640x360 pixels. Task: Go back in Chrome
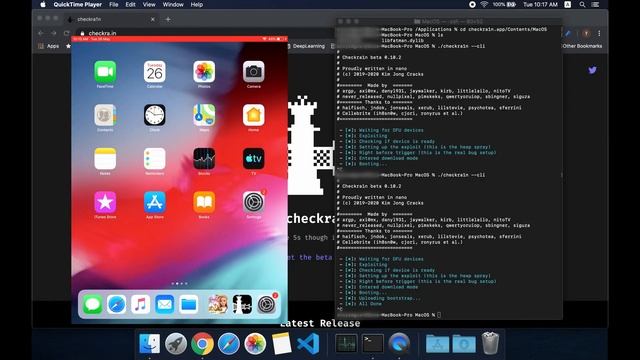coord(40,33)
